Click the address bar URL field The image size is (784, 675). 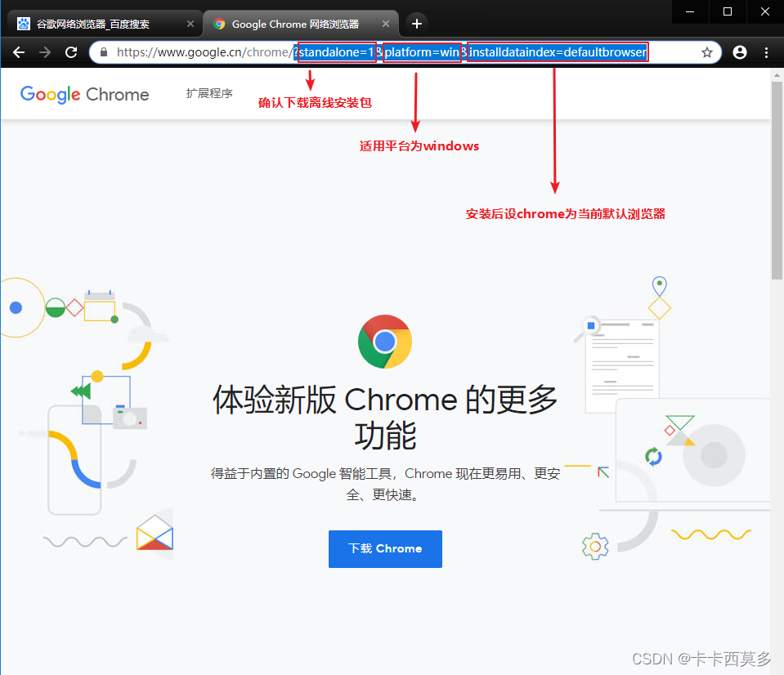pyautogui.click(x=405, y=52)
